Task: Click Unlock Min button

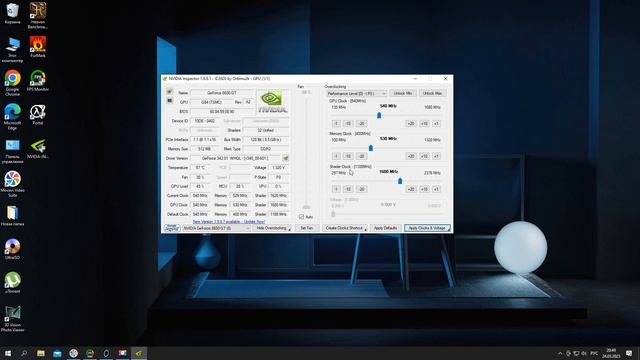Action: (403, 93)
